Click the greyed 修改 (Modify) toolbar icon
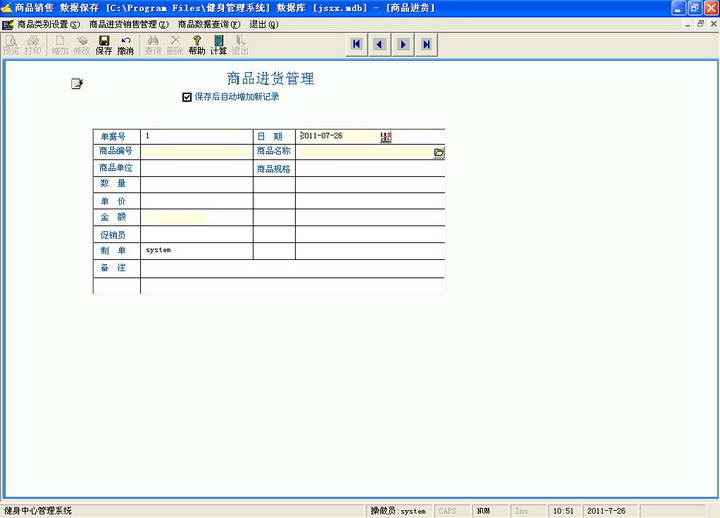The image size is (720, 518). tap(82, 45)
